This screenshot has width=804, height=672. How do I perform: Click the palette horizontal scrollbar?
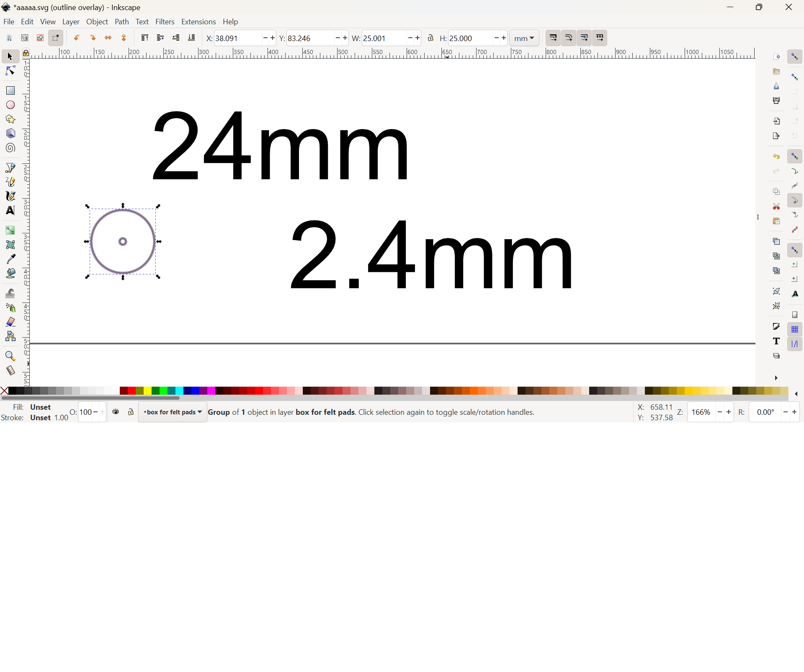point(90,398)
